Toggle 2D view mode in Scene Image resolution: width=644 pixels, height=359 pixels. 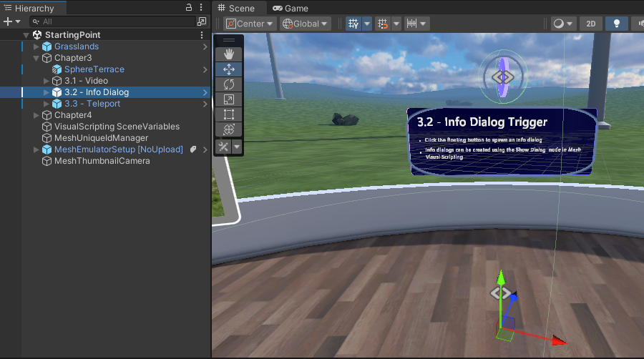click(590, 24)
